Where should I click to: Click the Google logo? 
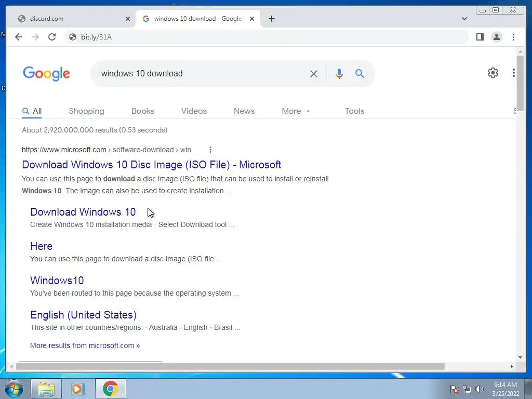[x=46, y=74]
